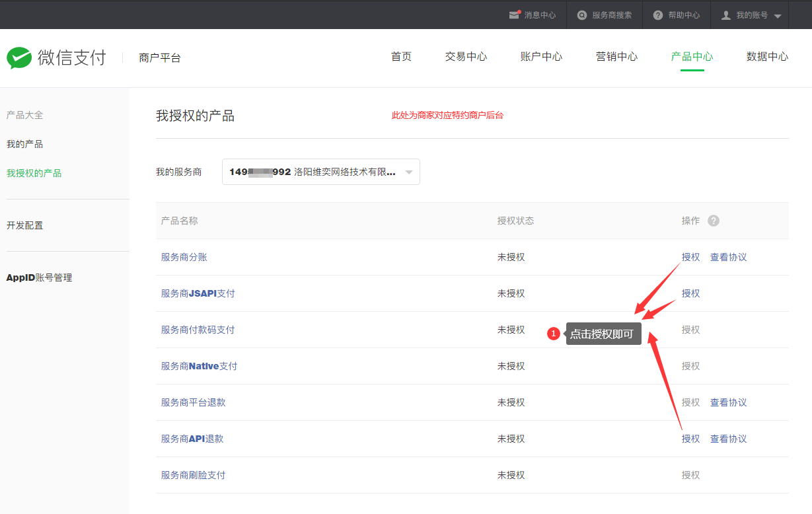Go to 首页 tab

click(401, 57)
